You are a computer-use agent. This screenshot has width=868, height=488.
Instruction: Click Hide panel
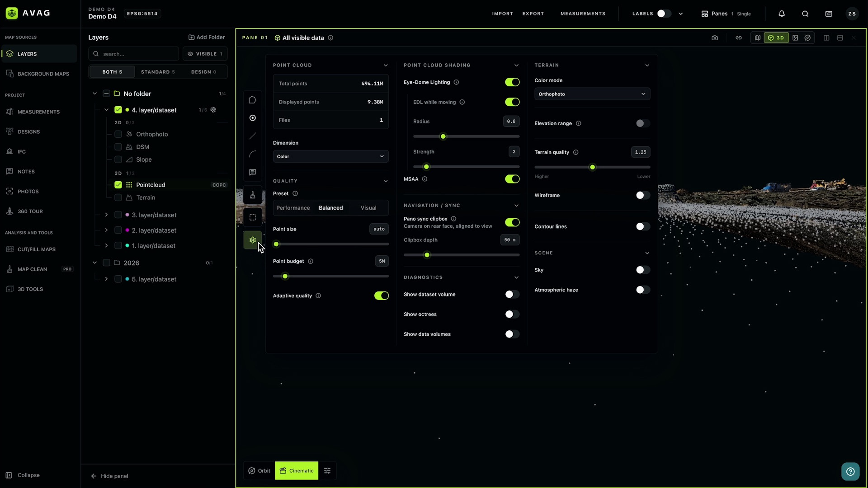[110, 476]
